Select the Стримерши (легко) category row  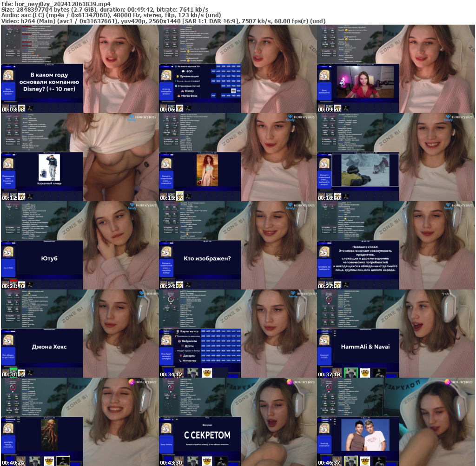pos(188,86)
